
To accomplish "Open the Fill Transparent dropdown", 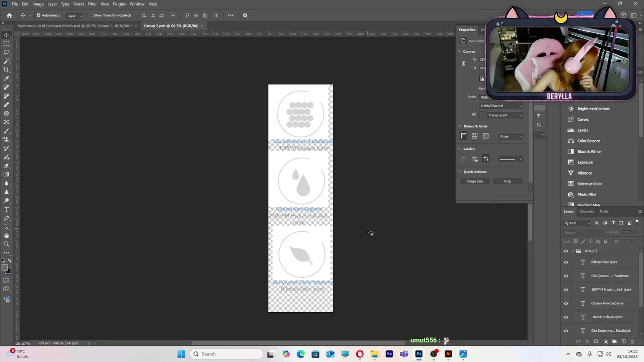I will click(x=505, y=115).
